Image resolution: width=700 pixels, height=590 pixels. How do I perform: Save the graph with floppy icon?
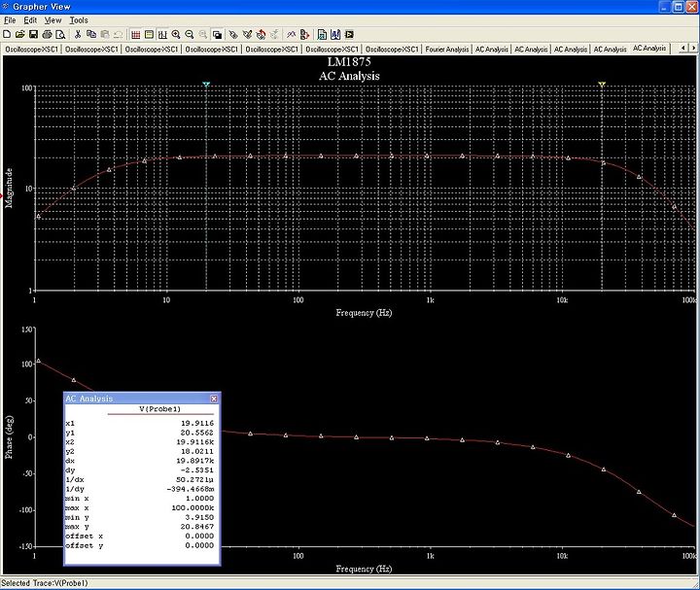pyautogui.click(x=33, y=34)
